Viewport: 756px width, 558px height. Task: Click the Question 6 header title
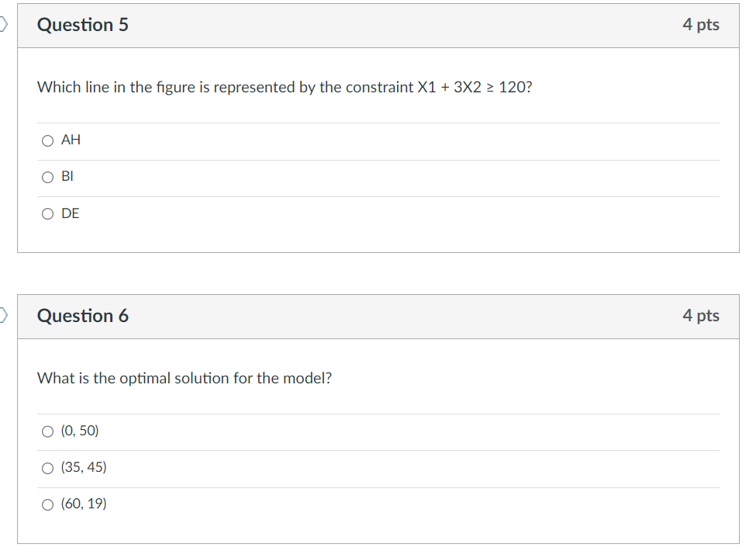tap(83, 316)
